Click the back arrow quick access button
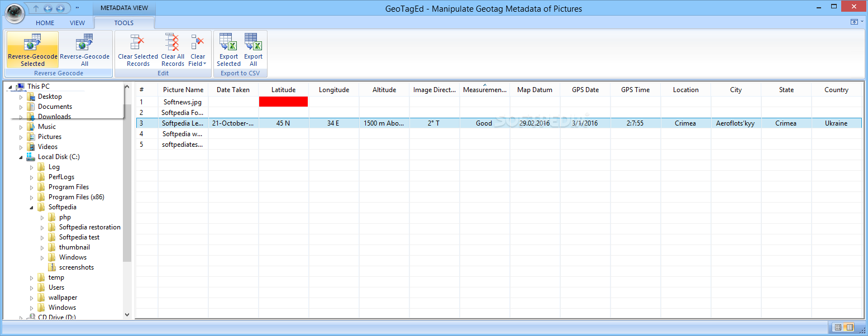The width and height of the screenshot is (868, 336). tap(47, 8)
